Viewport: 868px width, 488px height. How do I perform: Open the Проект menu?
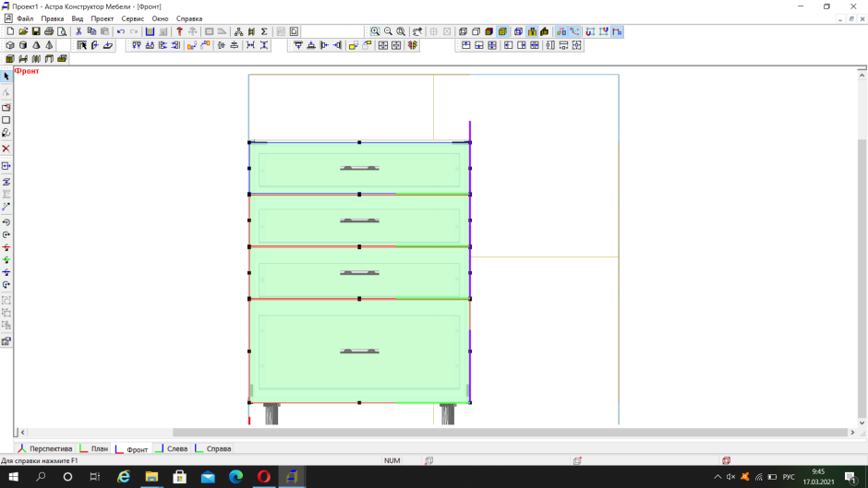pos(102,18)
